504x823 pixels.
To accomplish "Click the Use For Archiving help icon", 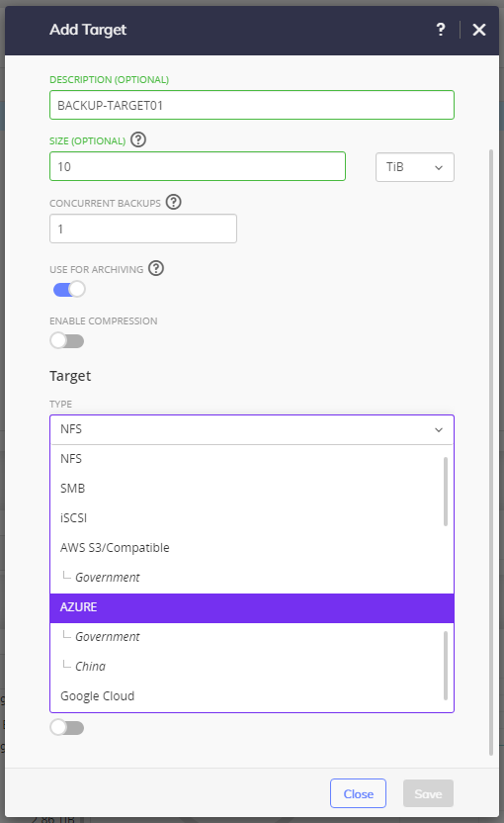I will coord(156,268).
